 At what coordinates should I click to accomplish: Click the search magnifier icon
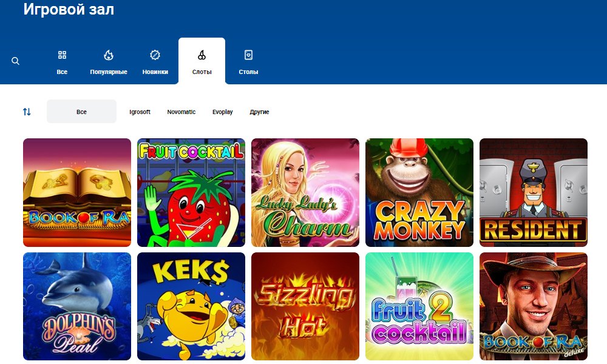click(x=16, y=61)
